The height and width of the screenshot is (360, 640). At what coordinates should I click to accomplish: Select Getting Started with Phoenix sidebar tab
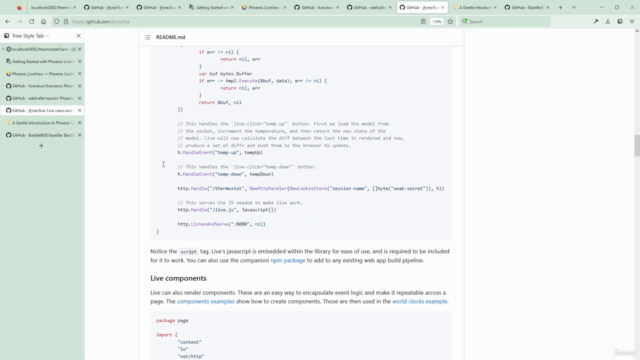point(41,61)
